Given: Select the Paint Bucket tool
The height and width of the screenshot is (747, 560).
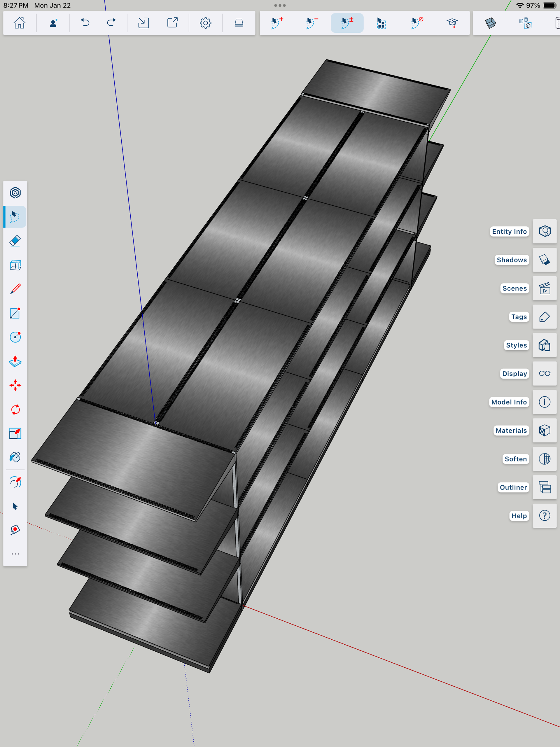Looking at the screenshot, I should (15, 457).
